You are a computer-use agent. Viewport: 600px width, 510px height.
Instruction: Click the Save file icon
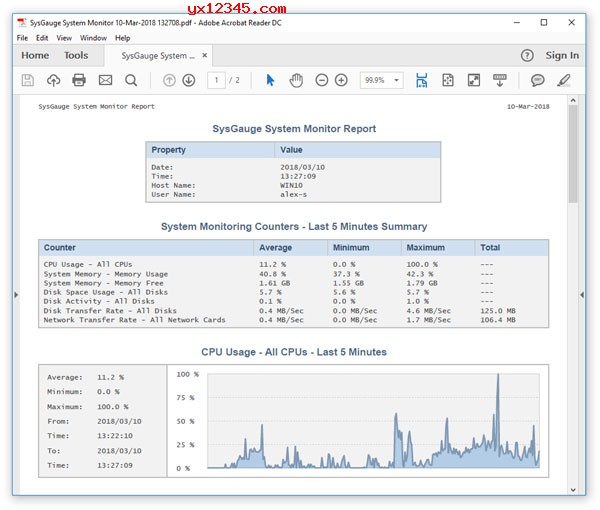coord(28,80)
